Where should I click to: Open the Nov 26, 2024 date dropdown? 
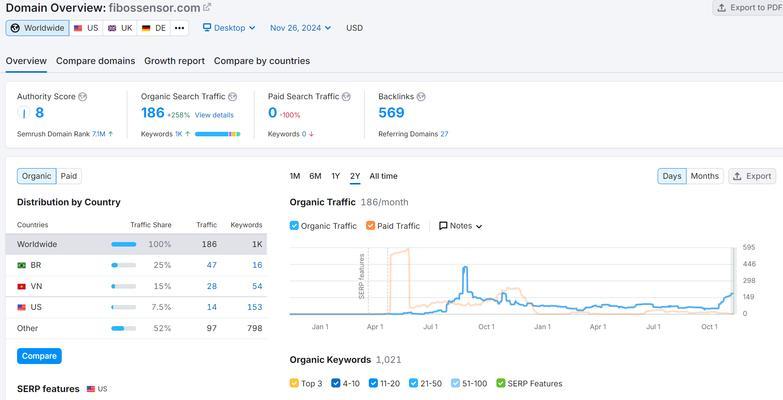(x=300, y=28)
